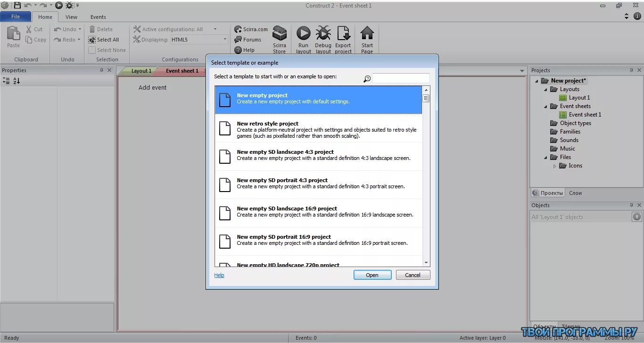Click Export project in the ribbon
Screen dimensions: 644x343
343,40
